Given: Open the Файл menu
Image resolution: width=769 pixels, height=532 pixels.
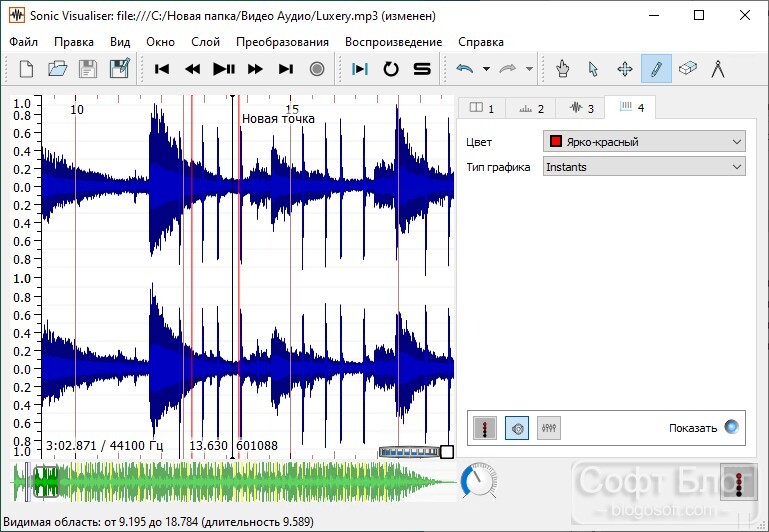Looking at the screenshot, I should click(24, 42).
